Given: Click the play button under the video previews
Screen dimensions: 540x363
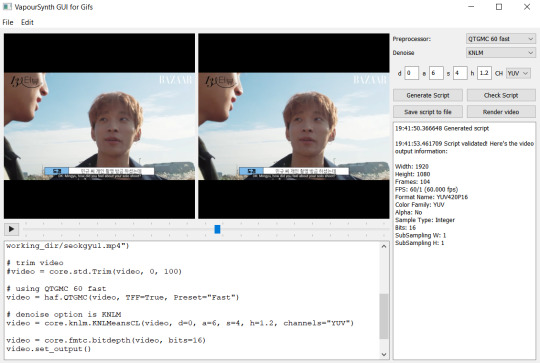Looking at the screenshot, I should click(11, 229).
